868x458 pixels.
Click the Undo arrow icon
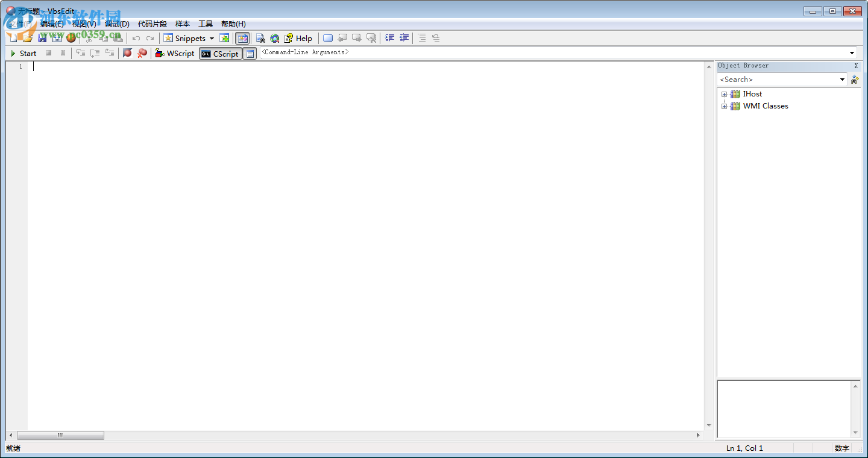pos(136,38)
